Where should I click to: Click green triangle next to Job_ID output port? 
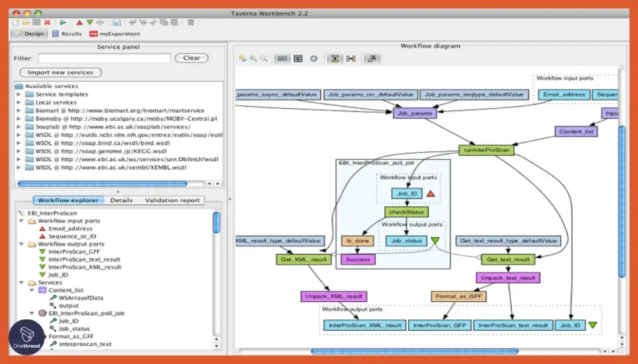pyautogui.click(x=593, y=325)
